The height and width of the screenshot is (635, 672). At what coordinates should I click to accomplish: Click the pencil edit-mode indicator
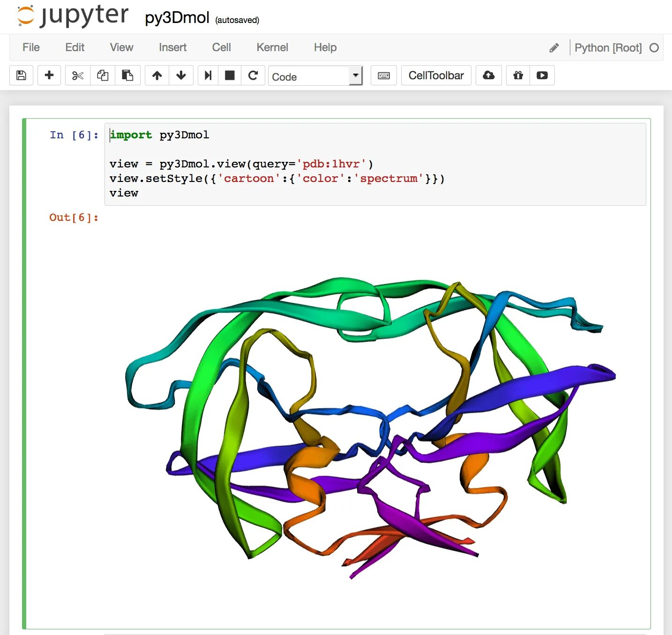554,48
